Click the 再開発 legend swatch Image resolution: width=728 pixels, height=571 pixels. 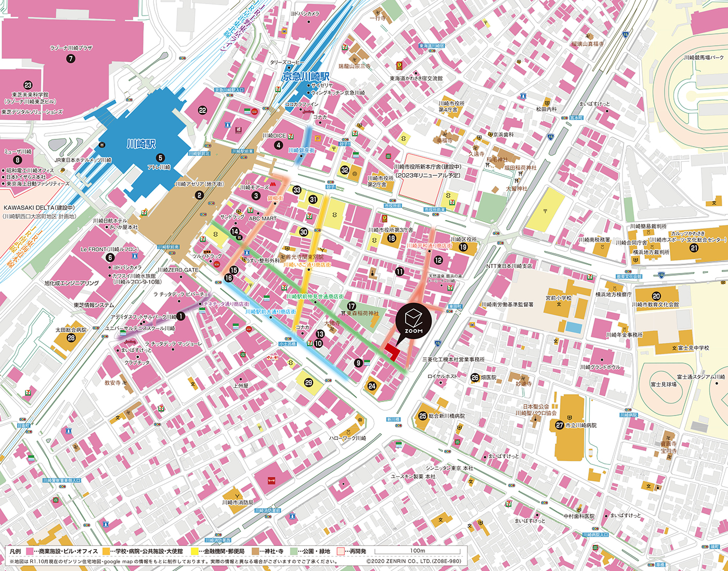341,551
